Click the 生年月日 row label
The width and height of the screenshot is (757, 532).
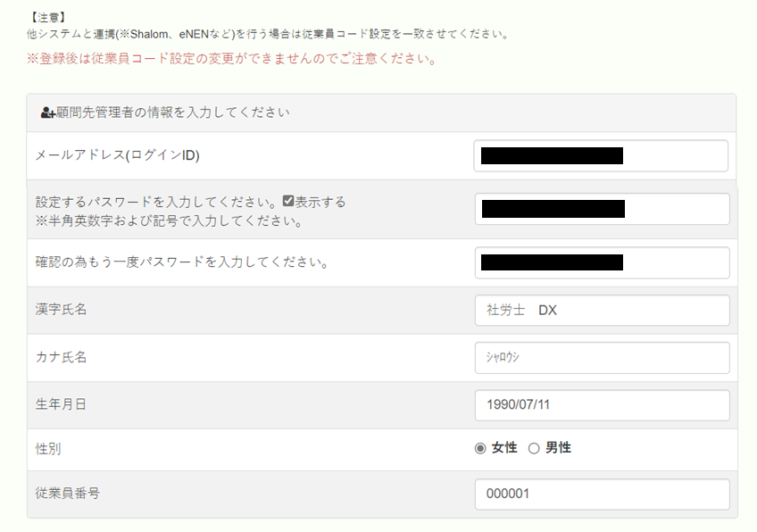click(61, 404)
